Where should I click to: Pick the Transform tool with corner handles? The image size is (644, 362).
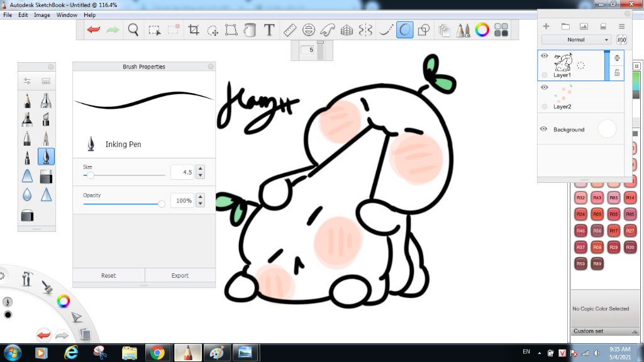[231, 30]
